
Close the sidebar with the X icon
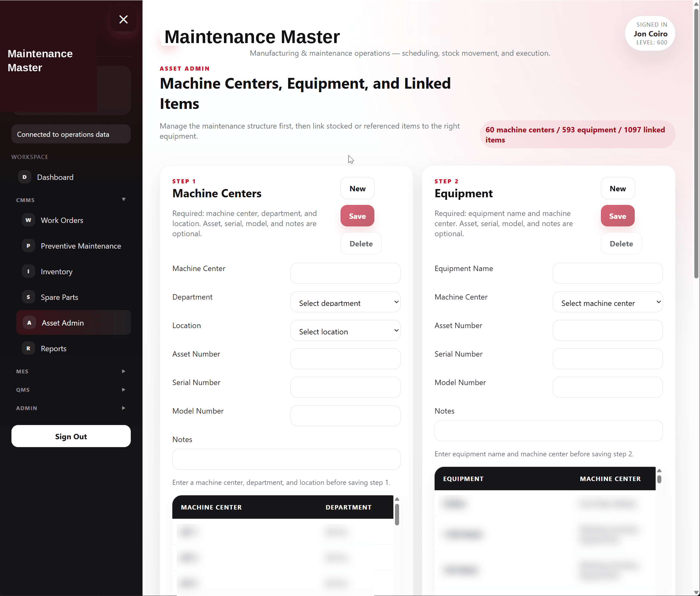(x=123, y=19)
